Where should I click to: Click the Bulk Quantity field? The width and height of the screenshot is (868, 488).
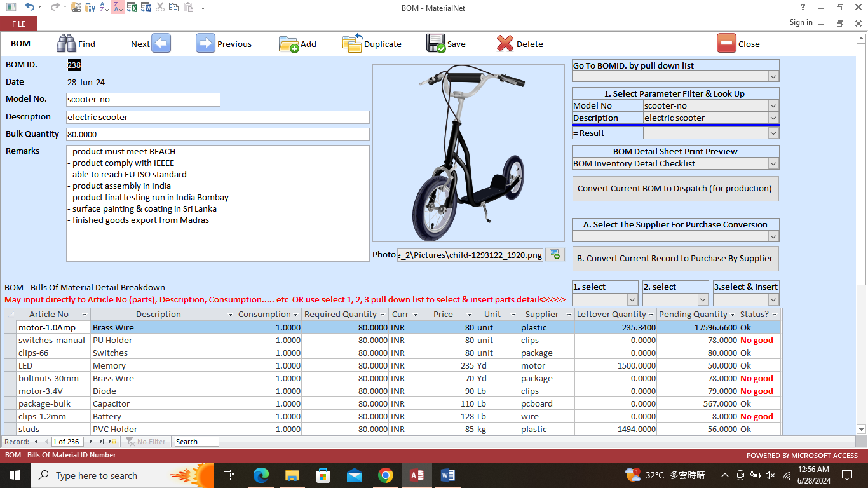[x=218, y=135]
